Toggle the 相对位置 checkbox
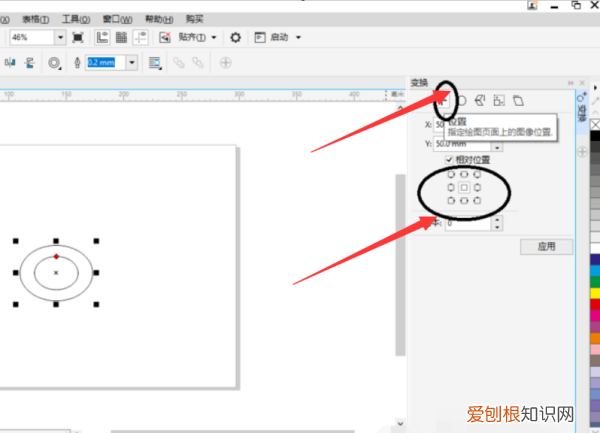600x433 pixels. pyautogui.click(x=450, y=160)
